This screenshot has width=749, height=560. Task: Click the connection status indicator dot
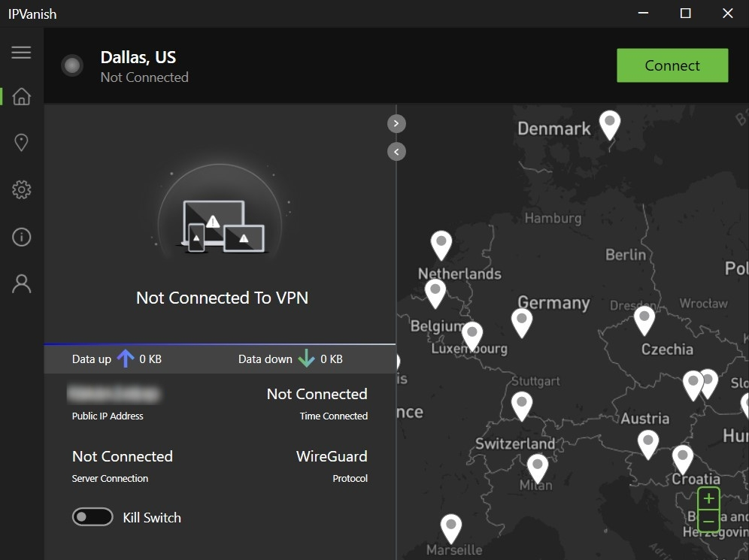point(72,65)
